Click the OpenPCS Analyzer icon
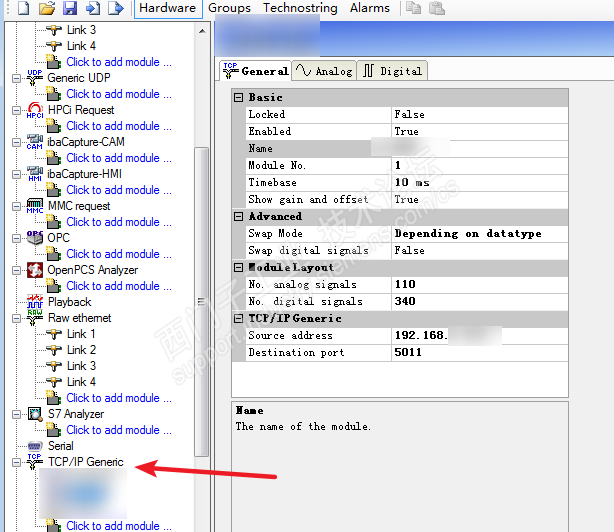Image resolution: width=614 pixels, height=532 pixels. 35,270
